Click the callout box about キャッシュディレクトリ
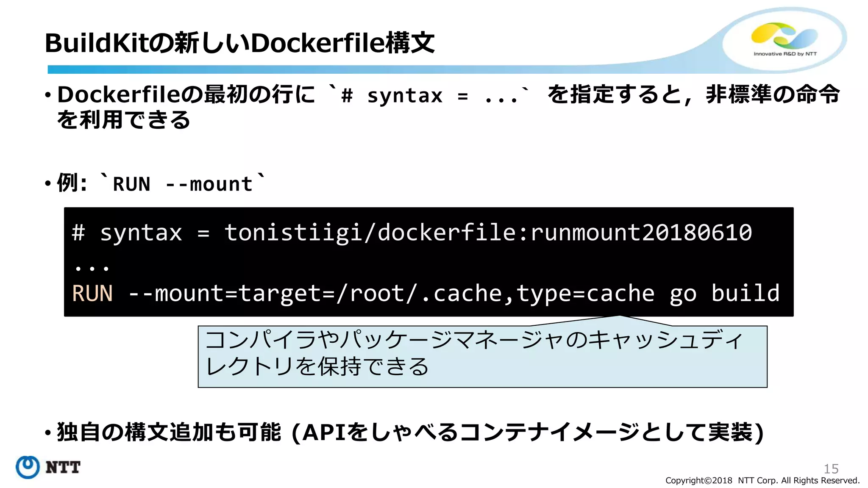Image resolution: width=868 pixels, height=488 pixels. 482,356
